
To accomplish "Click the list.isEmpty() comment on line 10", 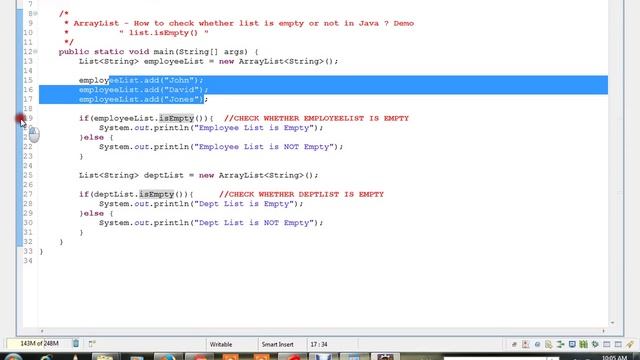I will (x=164, y=33).
